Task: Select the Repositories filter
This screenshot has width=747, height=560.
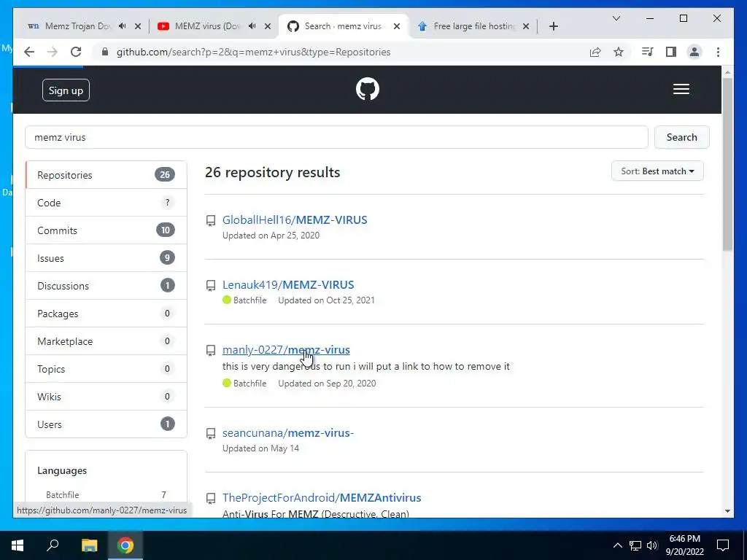Action: tap(106, 175)
